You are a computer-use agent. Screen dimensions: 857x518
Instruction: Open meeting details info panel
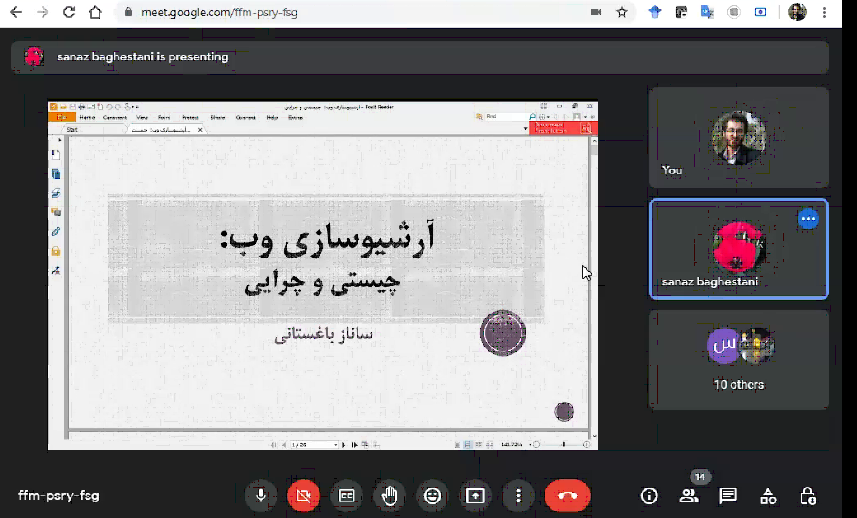click(649, 495)
